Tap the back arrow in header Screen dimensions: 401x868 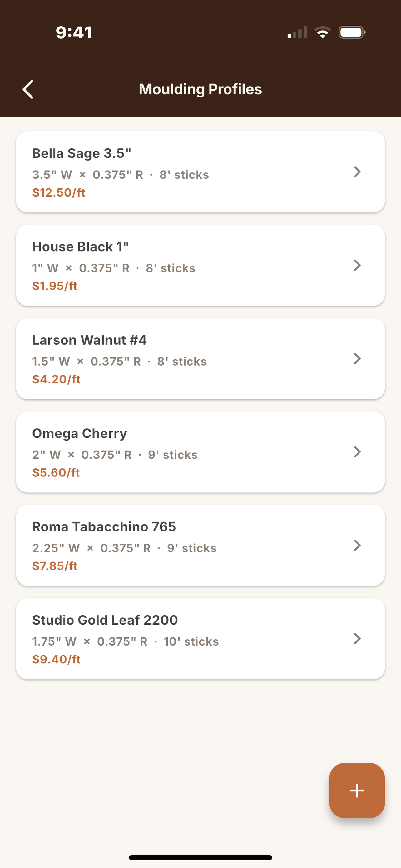(28, 89)
